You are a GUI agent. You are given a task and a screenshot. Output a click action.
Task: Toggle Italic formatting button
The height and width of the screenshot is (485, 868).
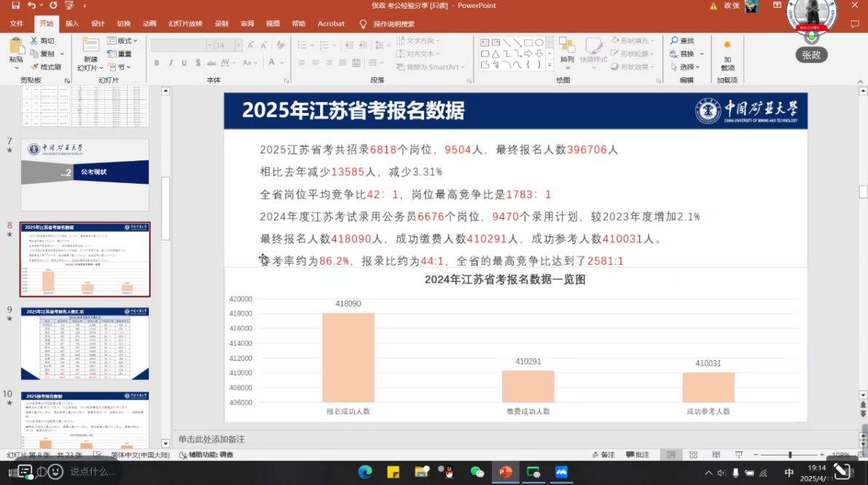click(171, 63)
